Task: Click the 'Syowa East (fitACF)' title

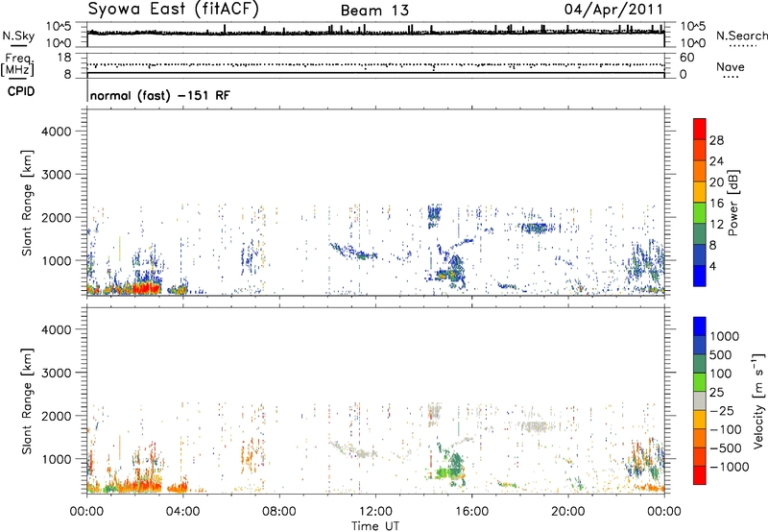Action: pyautogui.click(x=174, y=10)
